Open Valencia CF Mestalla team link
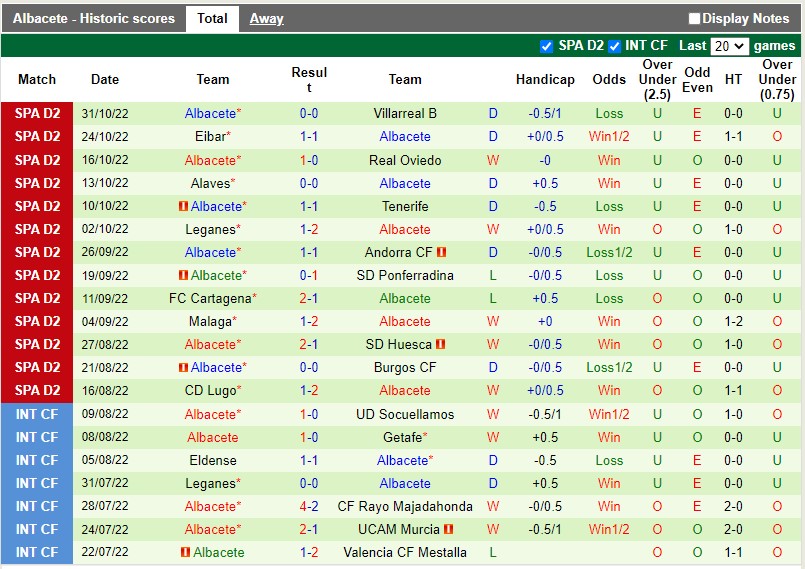This screenshot has width=805, height=569. (405, 553)
